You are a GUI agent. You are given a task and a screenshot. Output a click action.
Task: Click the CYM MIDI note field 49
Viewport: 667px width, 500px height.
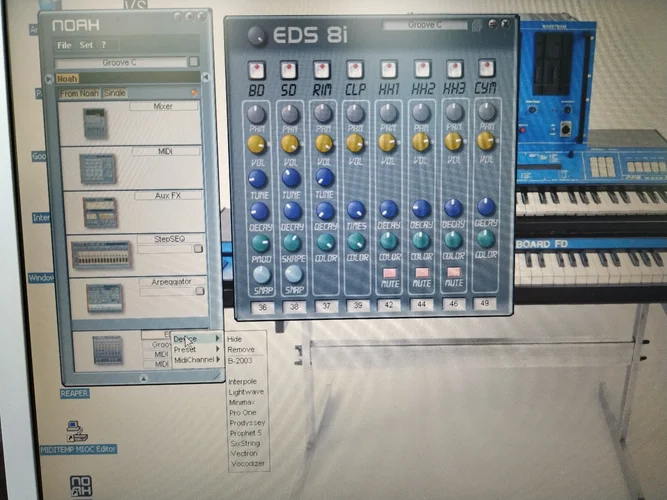click(485, 303)
